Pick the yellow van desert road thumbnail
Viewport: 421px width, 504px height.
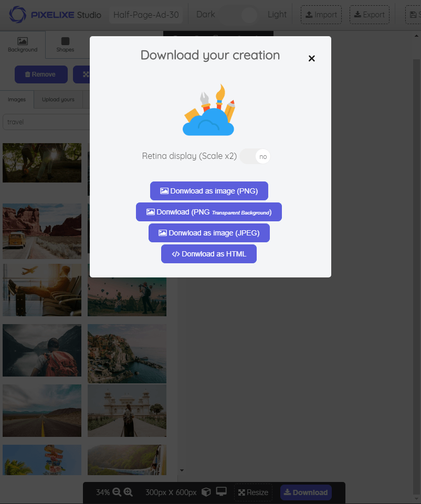[x=42, y=231]
